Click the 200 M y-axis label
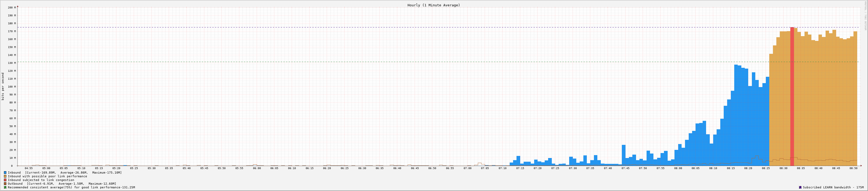This screenshot has width=868, height=191. 12,7
